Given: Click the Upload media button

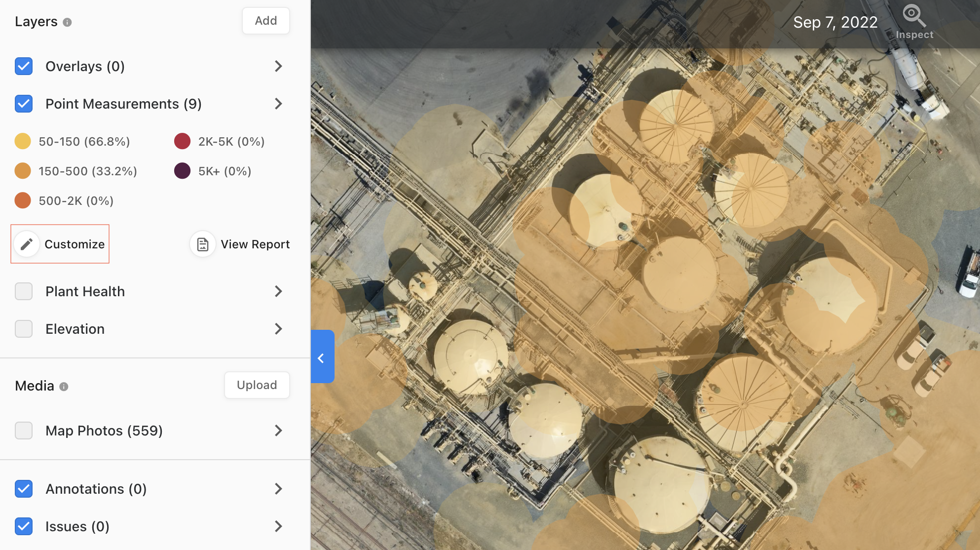Looking at the screenshot, I should (x=257, y=385).
